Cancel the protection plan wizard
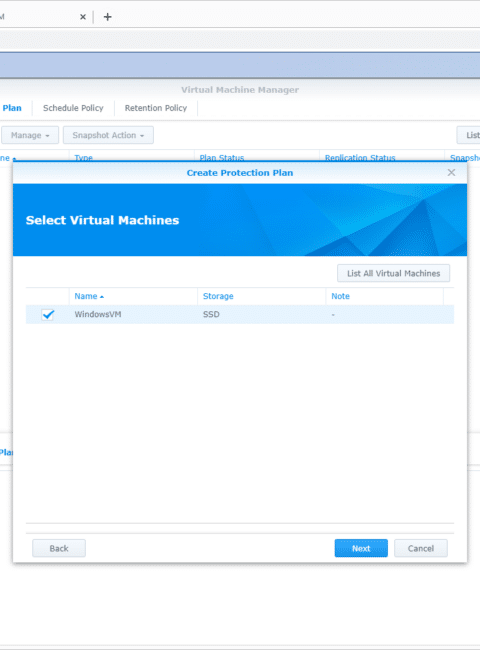 point(421,548)
